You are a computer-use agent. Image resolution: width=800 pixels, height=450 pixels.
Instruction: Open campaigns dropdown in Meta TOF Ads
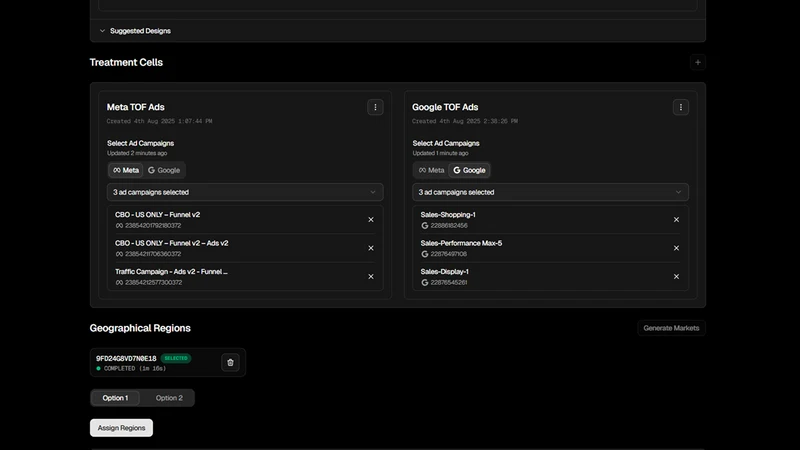[x=245, y=192]
